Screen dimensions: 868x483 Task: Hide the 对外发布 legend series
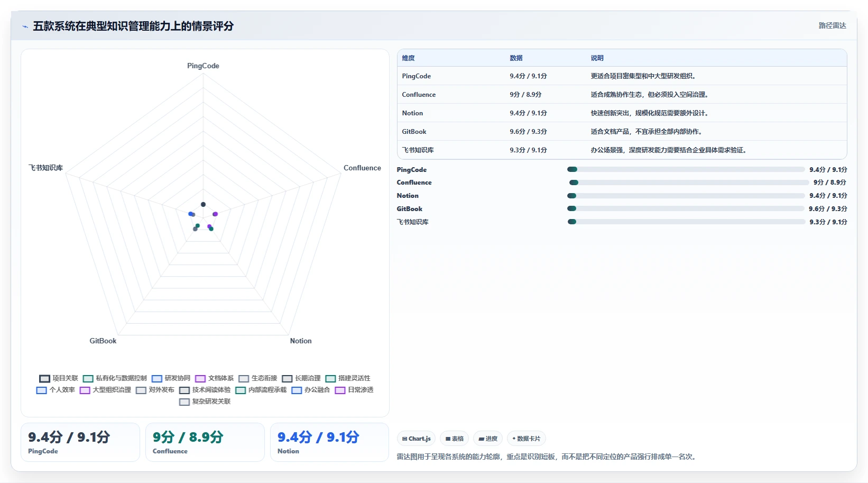[155, 390]
